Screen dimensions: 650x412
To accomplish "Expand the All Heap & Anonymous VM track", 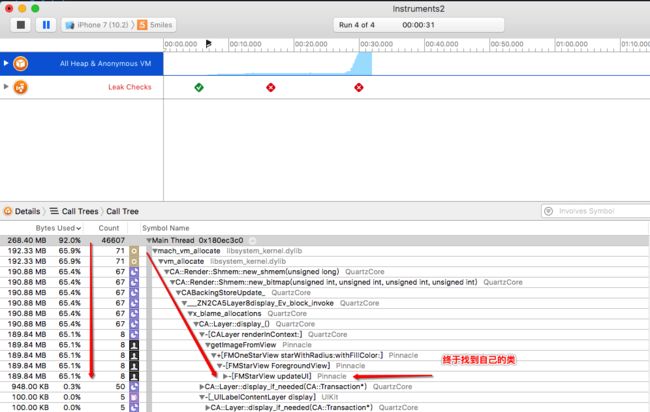I will (x=6, y=63).
